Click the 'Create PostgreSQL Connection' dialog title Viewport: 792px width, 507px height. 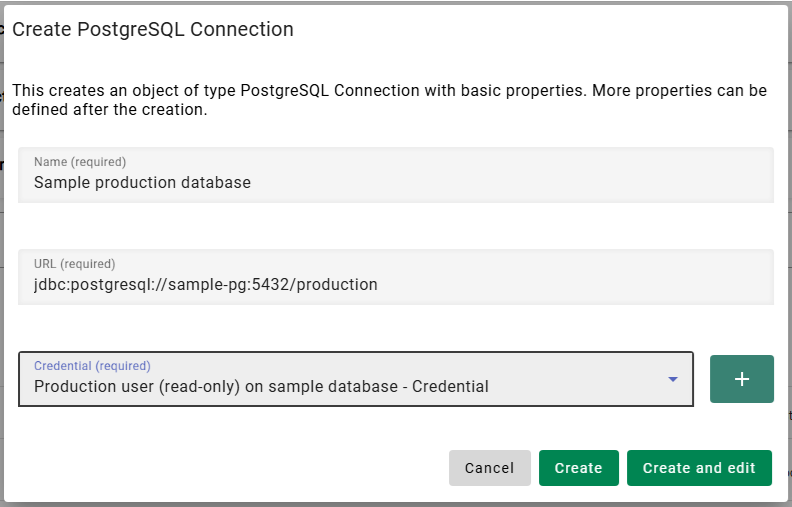153,29
